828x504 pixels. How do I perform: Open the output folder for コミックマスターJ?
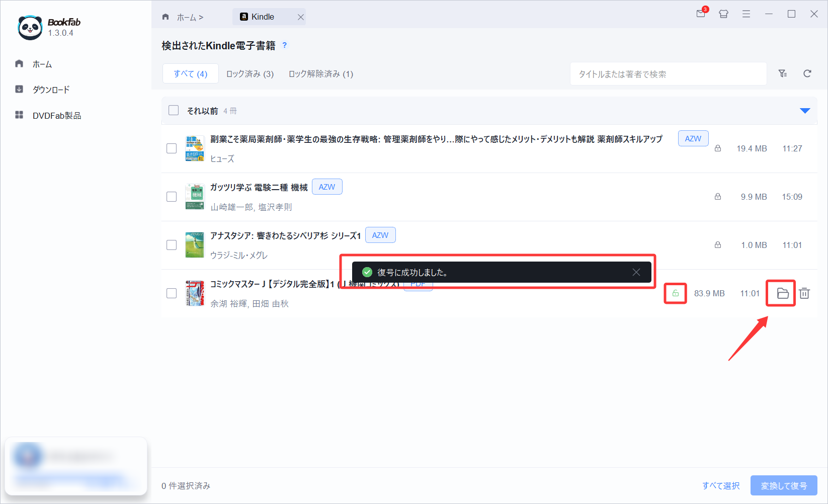click(x=783, y=293)
